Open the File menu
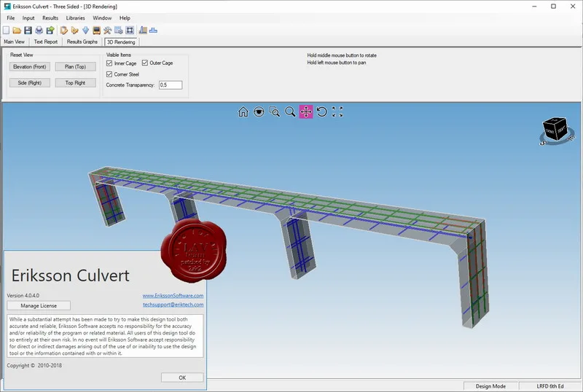583x392 pixels. coord(11,18)
